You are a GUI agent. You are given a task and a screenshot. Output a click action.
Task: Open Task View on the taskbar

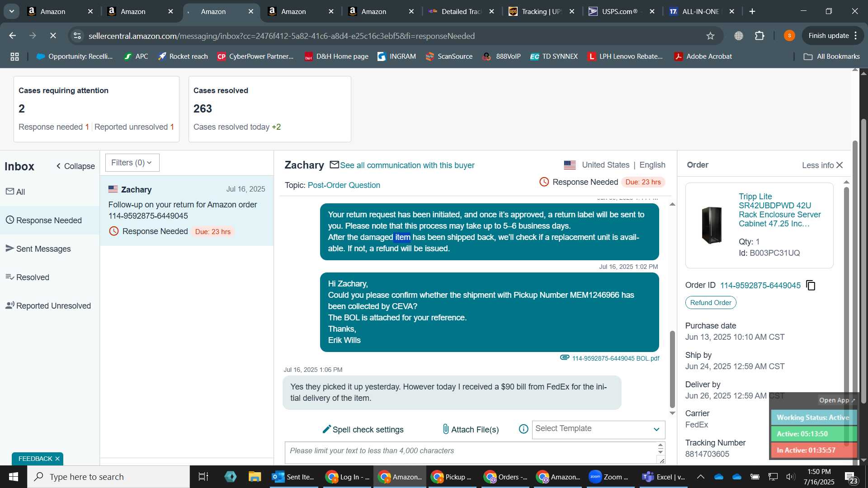pyautogui.click(x=203, y=477)
